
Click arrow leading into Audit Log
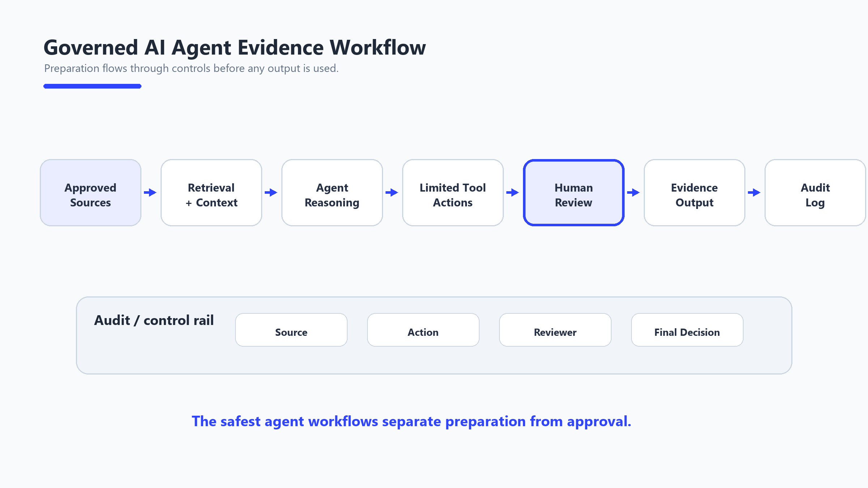point(754,192)
